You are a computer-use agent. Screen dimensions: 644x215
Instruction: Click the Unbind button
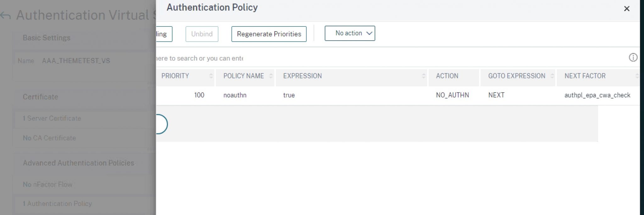[x=202, y=34]
